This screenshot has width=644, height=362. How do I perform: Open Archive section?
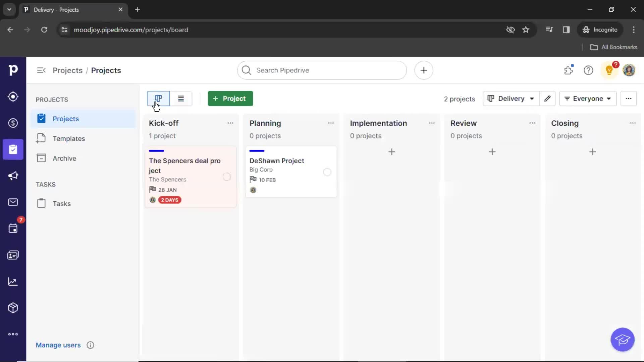point(64,158)
